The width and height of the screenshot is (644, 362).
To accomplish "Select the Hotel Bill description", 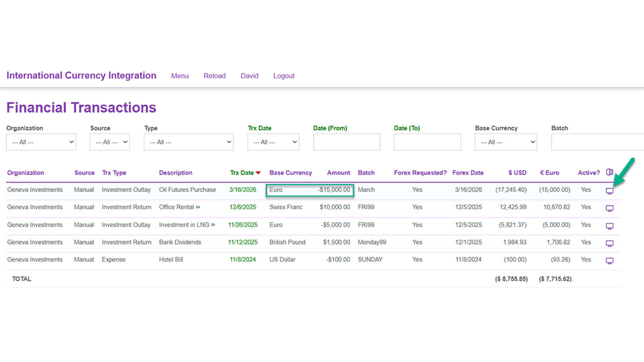I will tap(171, 259).
